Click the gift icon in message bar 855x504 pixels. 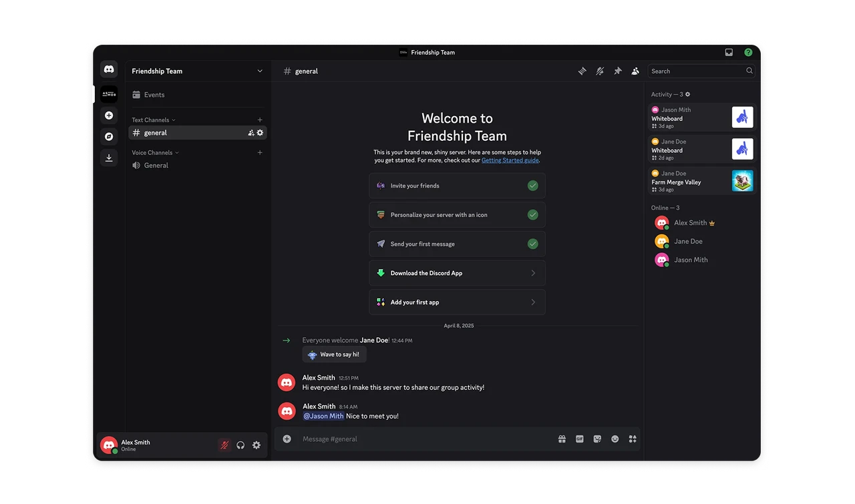coord(562,439)
